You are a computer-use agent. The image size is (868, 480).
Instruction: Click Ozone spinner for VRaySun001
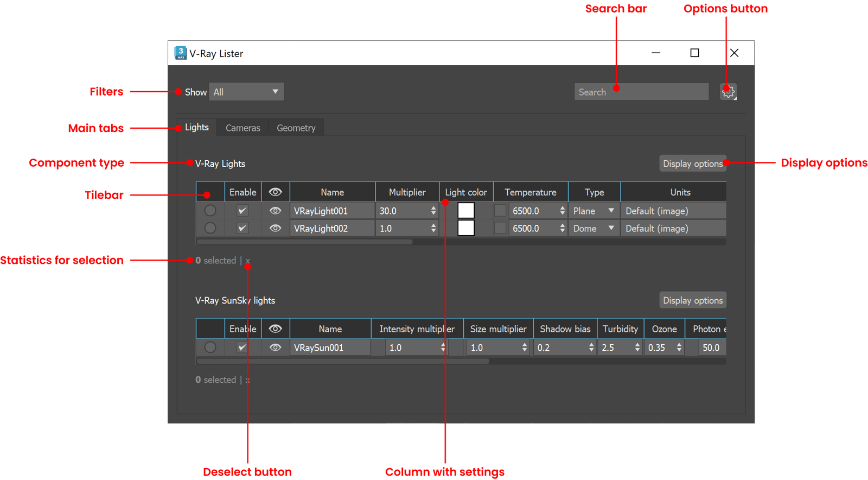tap(679, 348)
